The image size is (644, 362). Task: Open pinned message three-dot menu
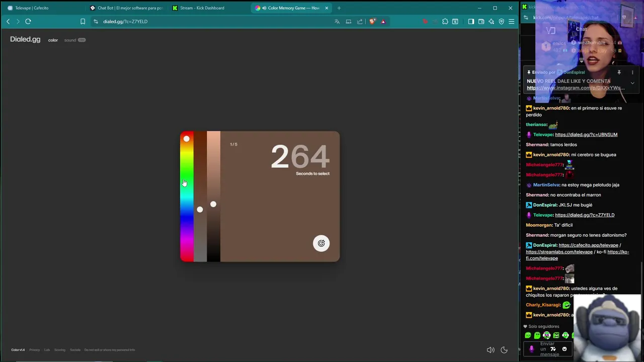pyautogui.click(x=632, y=72)
